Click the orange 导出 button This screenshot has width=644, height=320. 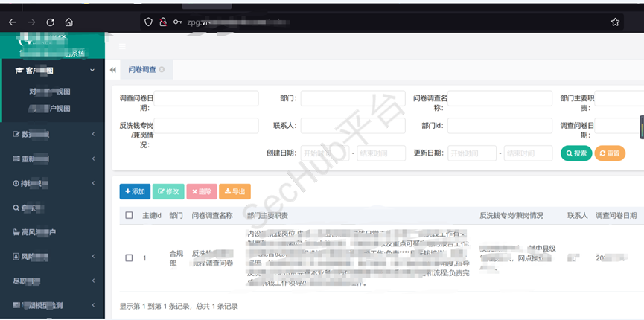[x=235, y=191]
